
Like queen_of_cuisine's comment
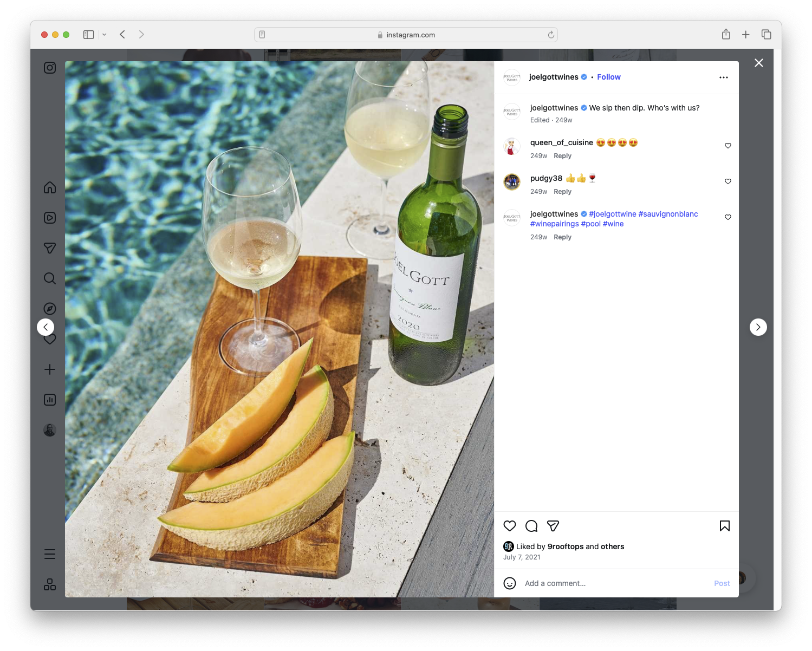(728, 146)
